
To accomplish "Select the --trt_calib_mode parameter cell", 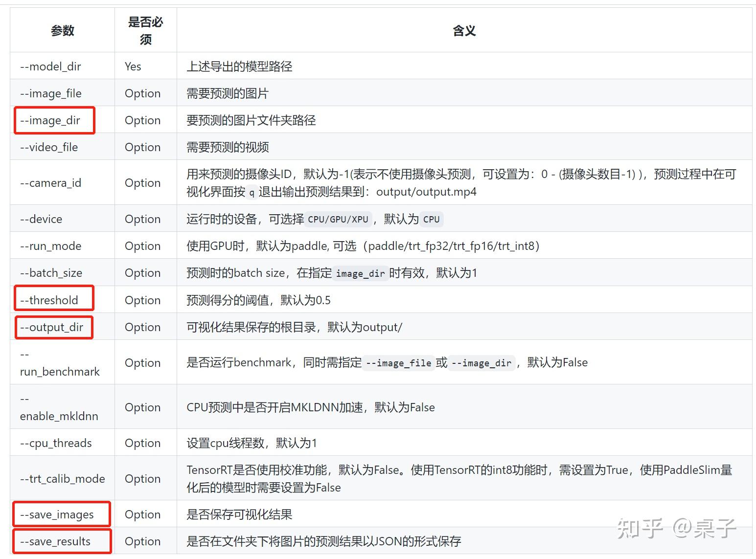I will pyautogui.click(x=63, y=478).
